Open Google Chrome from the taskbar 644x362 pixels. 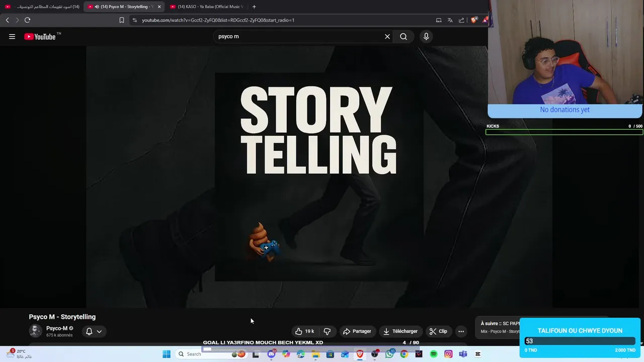coord(404,354)
